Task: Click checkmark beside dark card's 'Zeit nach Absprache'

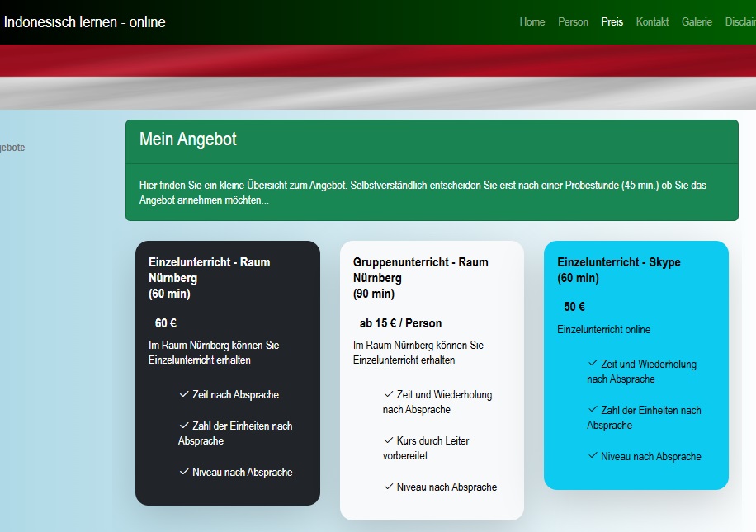Action: click(184, 394)
